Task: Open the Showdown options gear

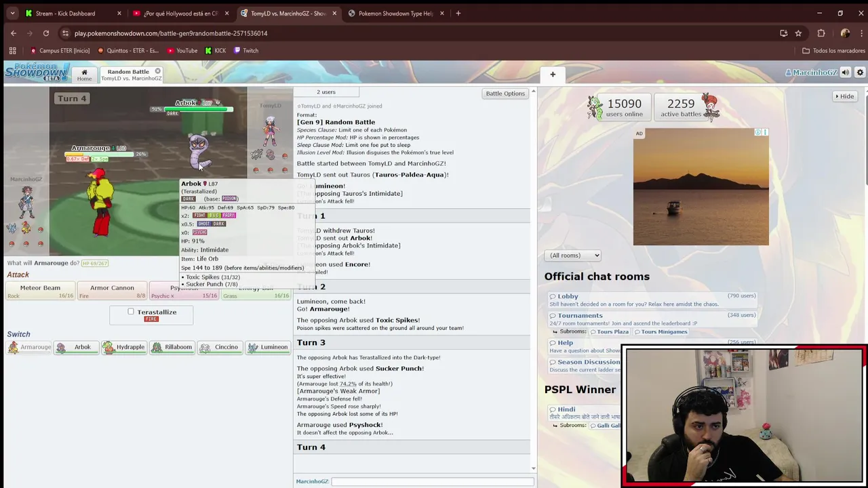Action: coord(860,73)
